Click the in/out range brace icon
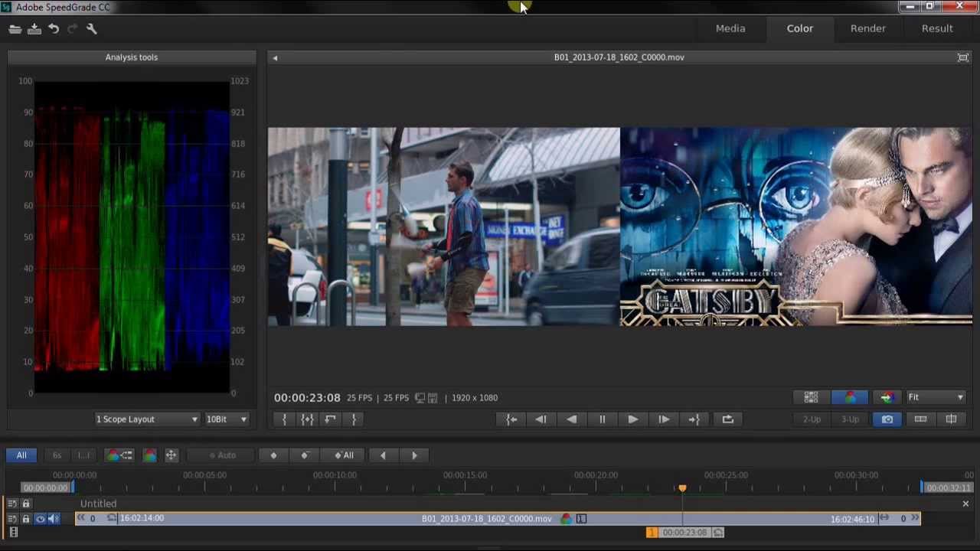The width and height of the screenshot is (980, 551). [x=307, y=419]
